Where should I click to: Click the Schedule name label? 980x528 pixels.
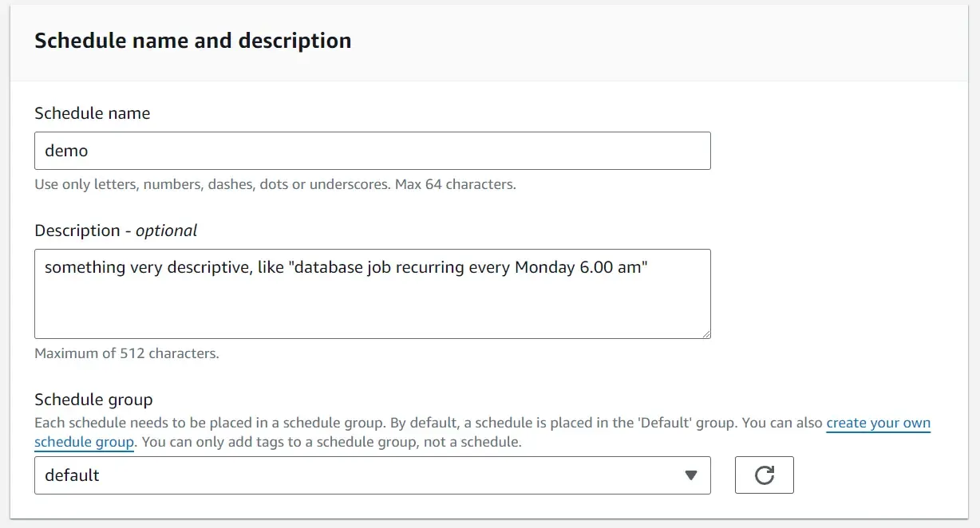[92, 113]
